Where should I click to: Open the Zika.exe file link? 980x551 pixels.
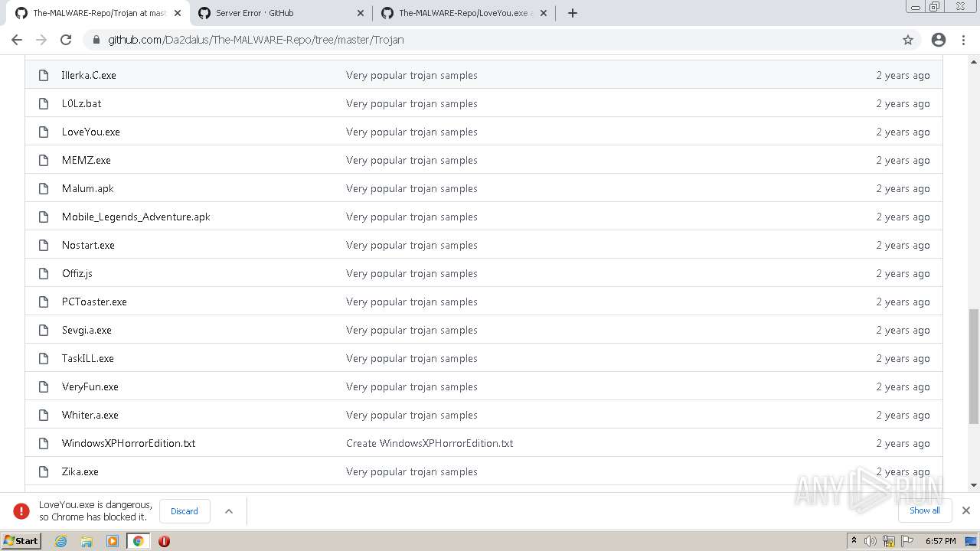pos(80,471)
